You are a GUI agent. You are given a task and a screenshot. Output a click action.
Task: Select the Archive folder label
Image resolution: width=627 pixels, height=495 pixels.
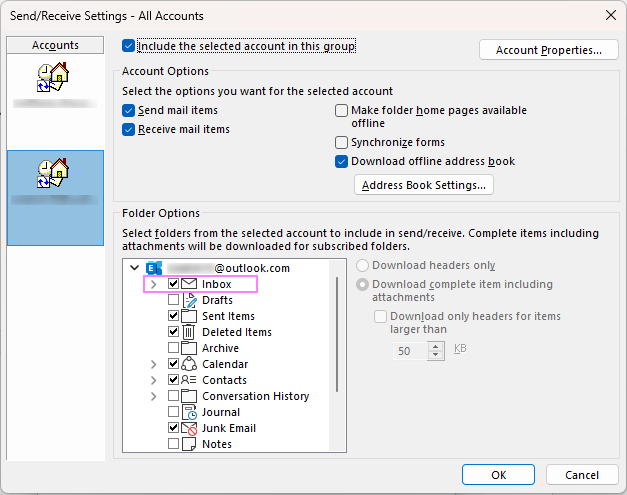pos(220,348)
